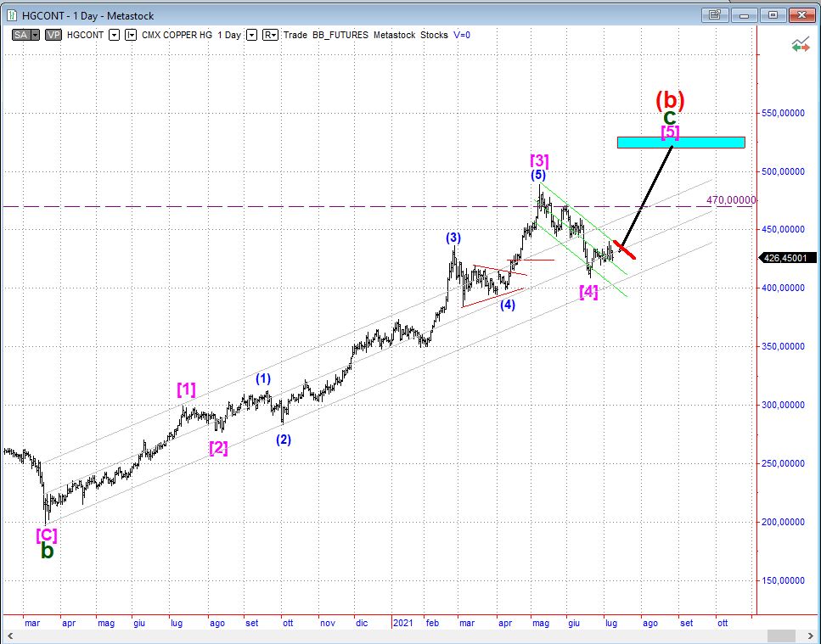The image size is (821, 644).
Task: Open the I dropdown
Action: [x=131, y=35]
